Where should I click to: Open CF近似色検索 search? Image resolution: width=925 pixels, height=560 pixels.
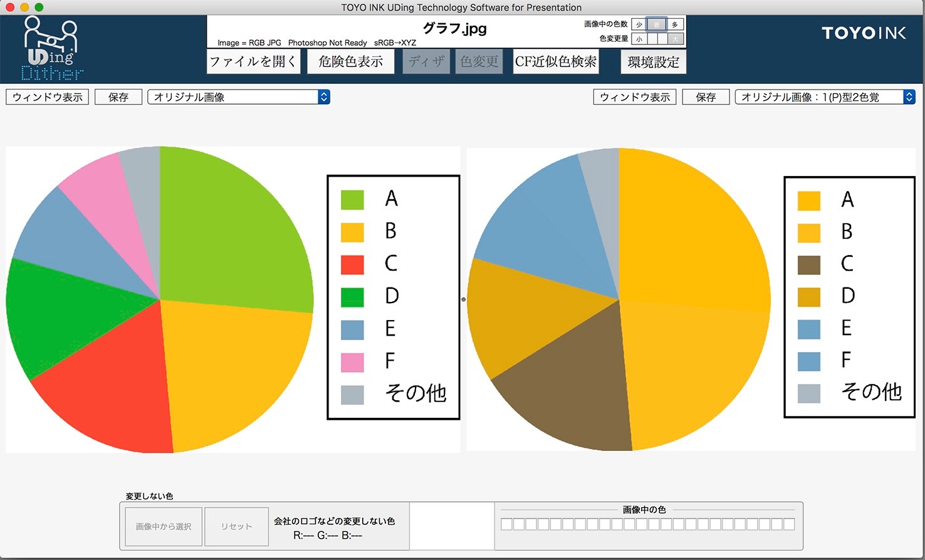556,61
